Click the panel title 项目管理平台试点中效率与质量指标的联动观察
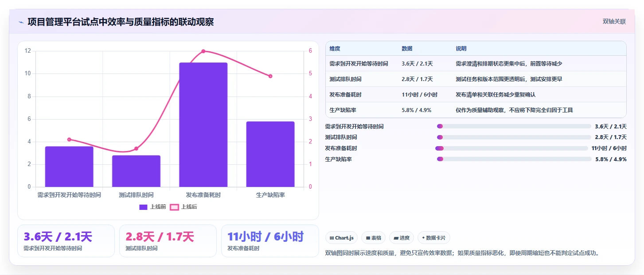The image size is (644, 275). [x=121, y=22]
